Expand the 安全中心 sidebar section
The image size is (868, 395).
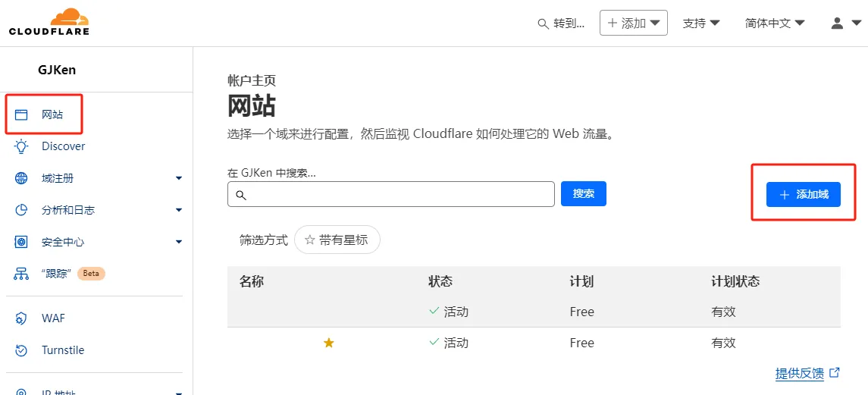click(x=179, y=242)
